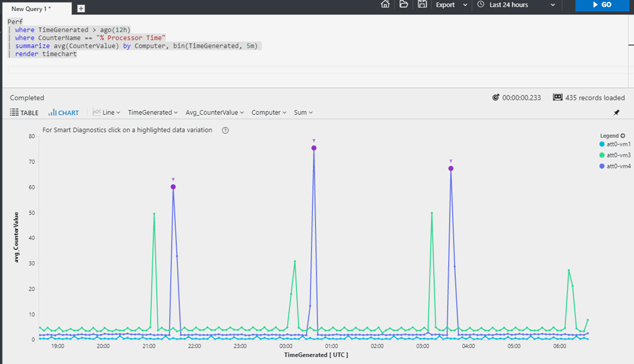Viewport: 634px width, 364px height.
Task: Save the query using the floppy disk icon
Action: [422, 4]
